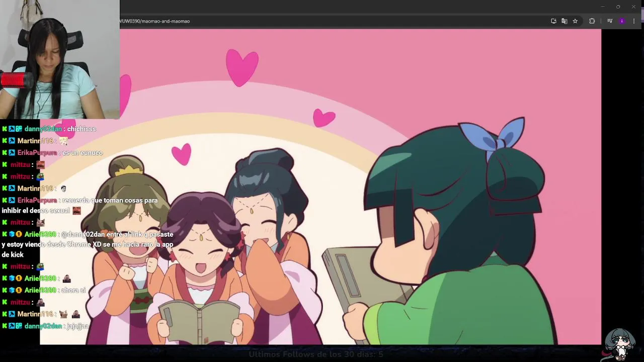Click the chat message 'ahora si'
The width and height of the screenshot is (644, 362).
click(73, 291)
